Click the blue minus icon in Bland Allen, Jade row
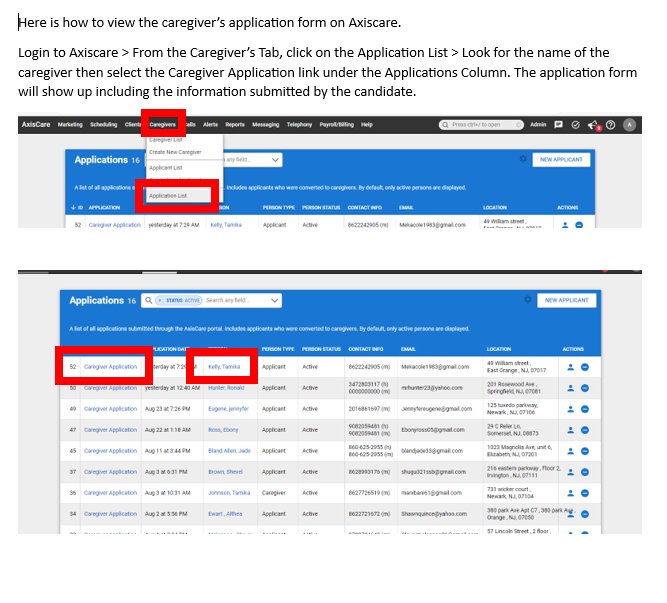Image resolution: width=667 pixels, height=603 pixels. [x=585, y=451]
